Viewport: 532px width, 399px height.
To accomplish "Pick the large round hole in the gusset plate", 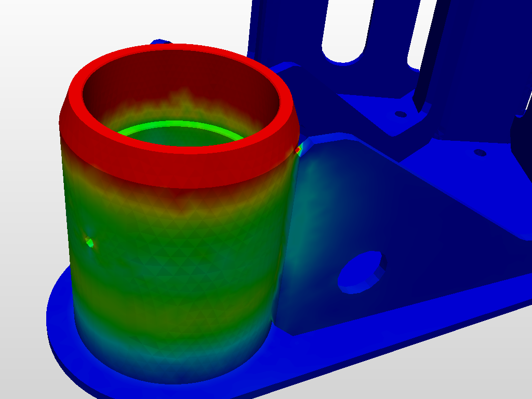I will [x=362, y=272].
